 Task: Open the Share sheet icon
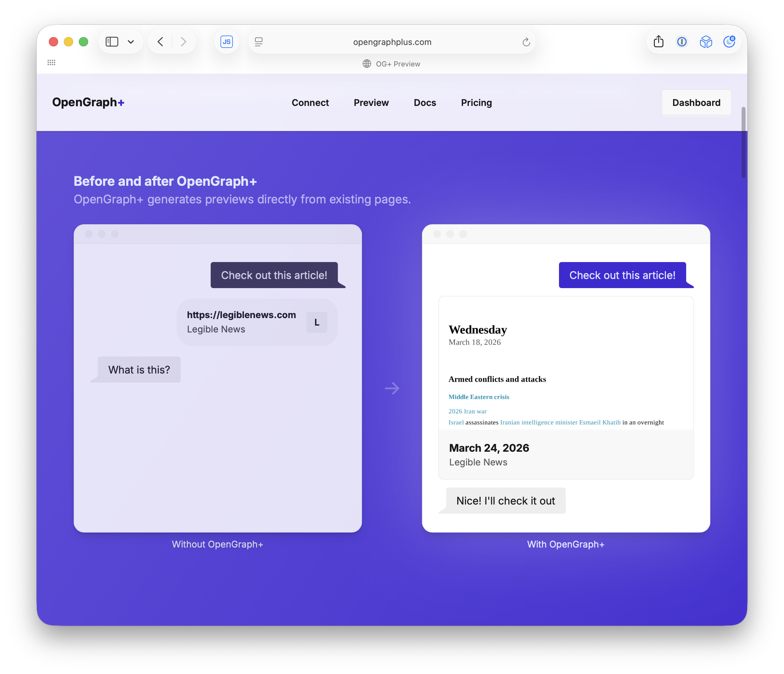click(658, 42)
